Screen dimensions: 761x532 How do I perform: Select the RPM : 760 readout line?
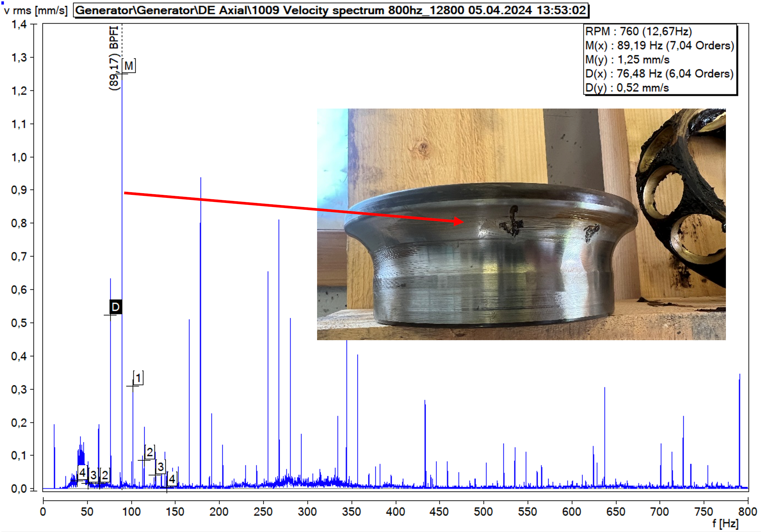pyautogui.click(x=638, y=31)
